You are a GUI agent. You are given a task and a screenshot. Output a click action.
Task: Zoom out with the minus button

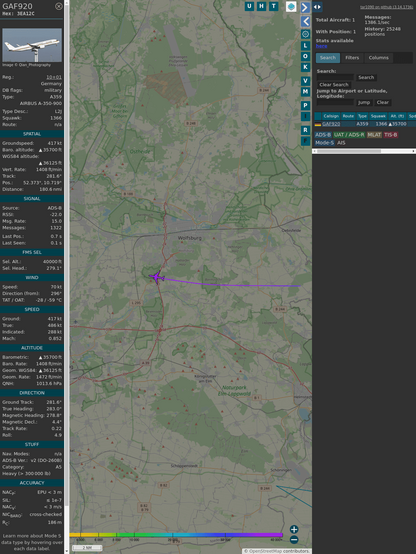click(x=294, y=540)
